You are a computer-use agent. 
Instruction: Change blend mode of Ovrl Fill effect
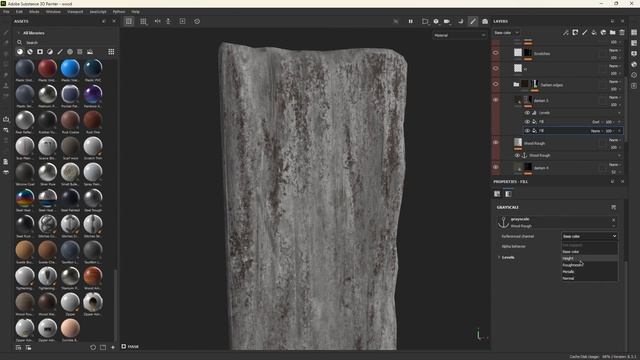point(597,122)
